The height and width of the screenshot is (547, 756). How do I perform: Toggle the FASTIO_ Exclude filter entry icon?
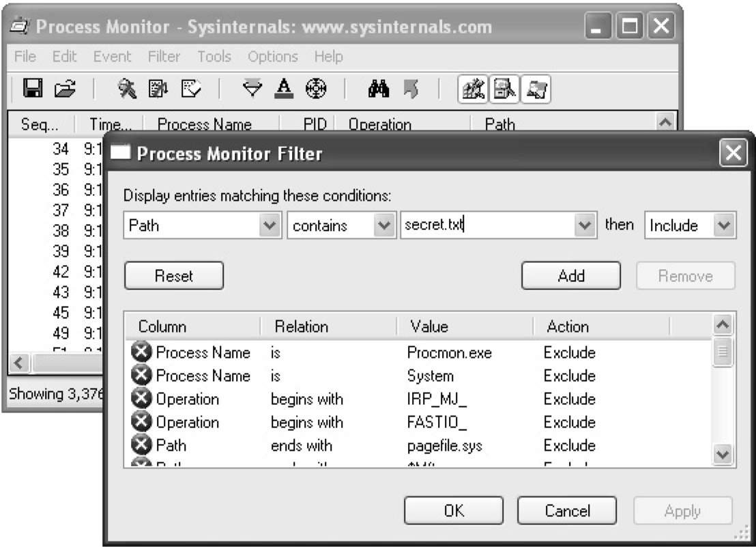coord(141,421)
